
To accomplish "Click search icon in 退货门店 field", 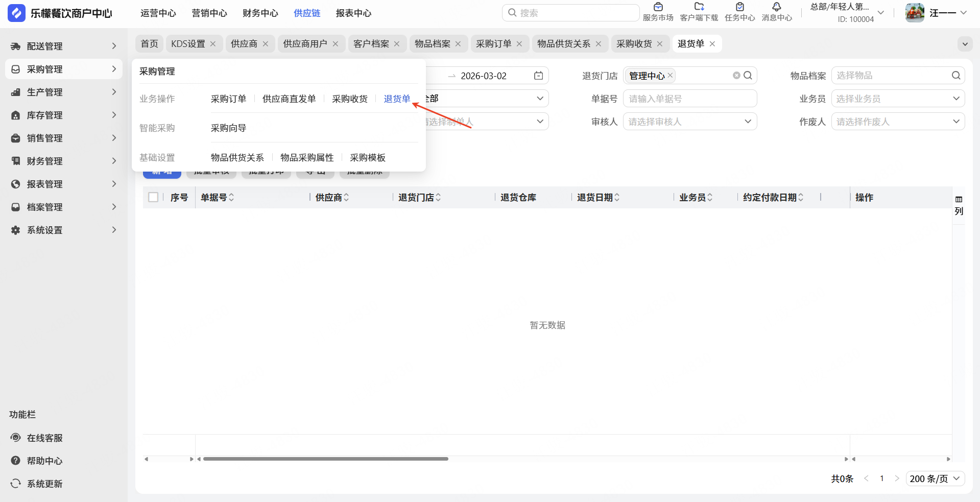I will tap(748, 76).
